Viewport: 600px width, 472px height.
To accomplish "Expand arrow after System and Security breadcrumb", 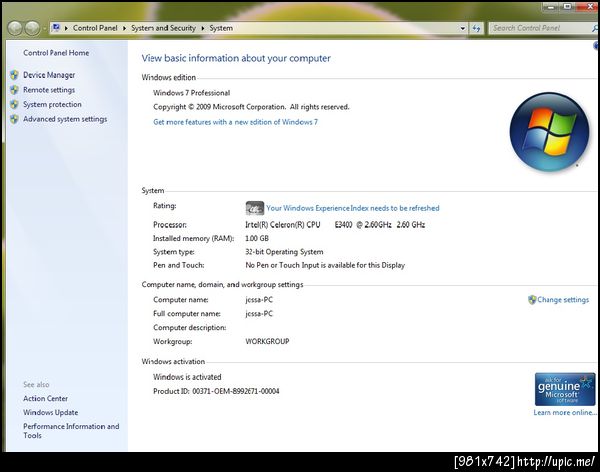I will click(x=203, y=28).
